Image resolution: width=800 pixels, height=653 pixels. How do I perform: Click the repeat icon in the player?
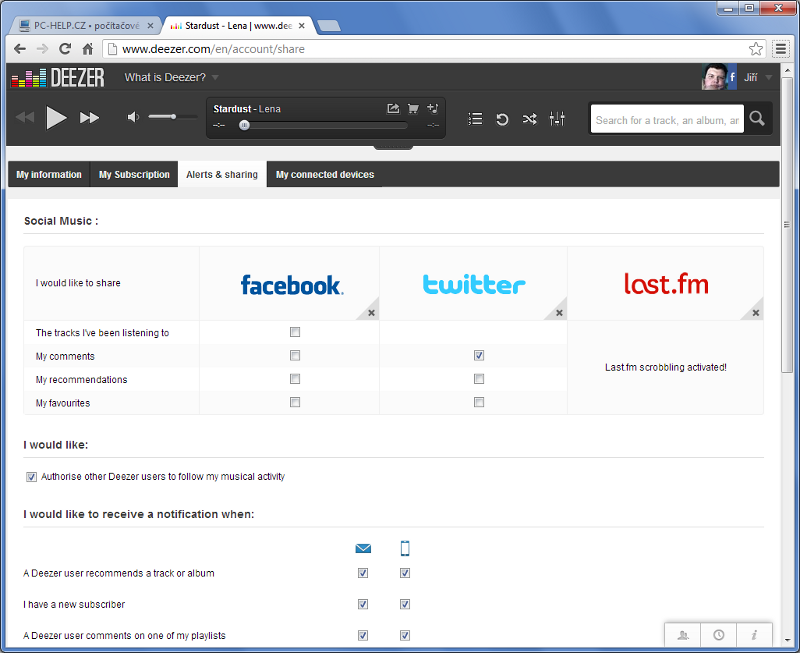(502, 119)
